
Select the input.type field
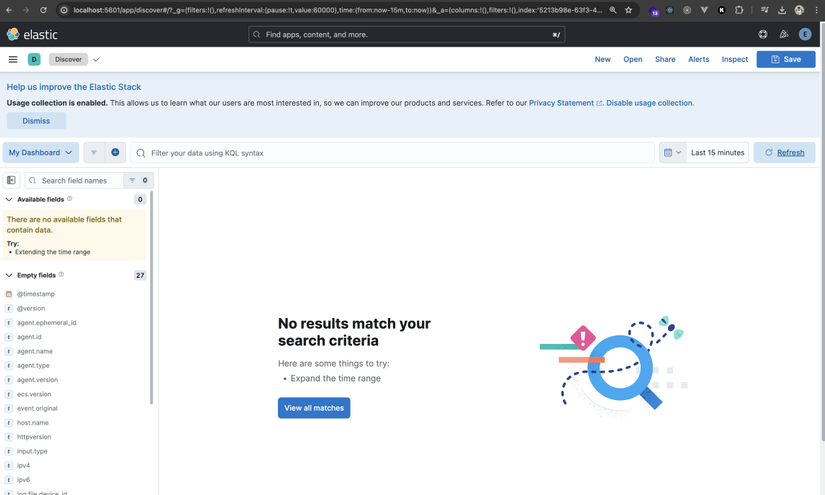(x=32, y=451)
